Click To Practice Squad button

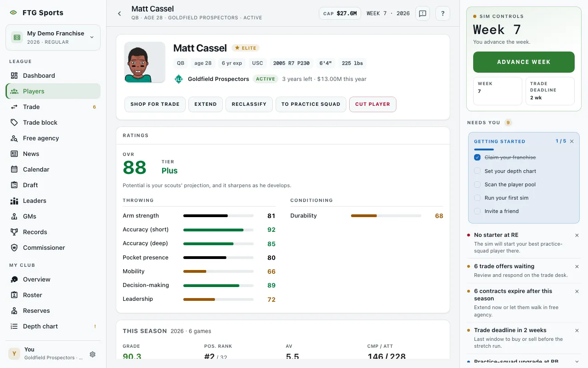[311, 104]
